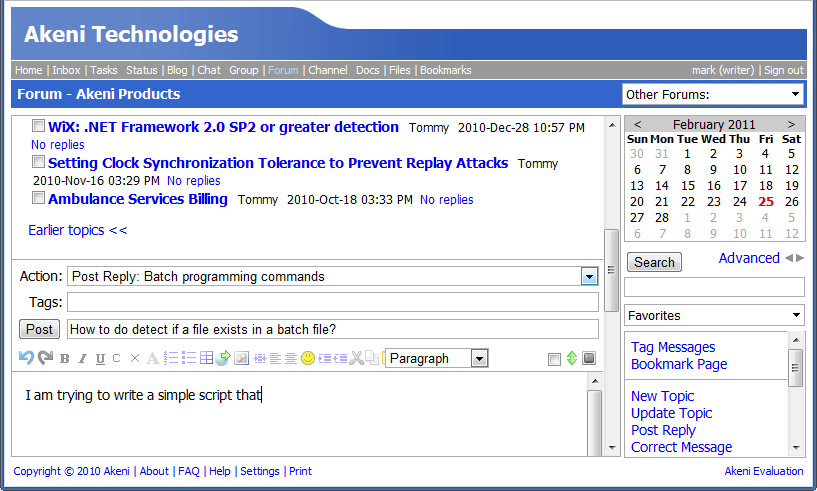817x491 pixels.
Task: Apply underline formatting in the editor
Action: 100,358
